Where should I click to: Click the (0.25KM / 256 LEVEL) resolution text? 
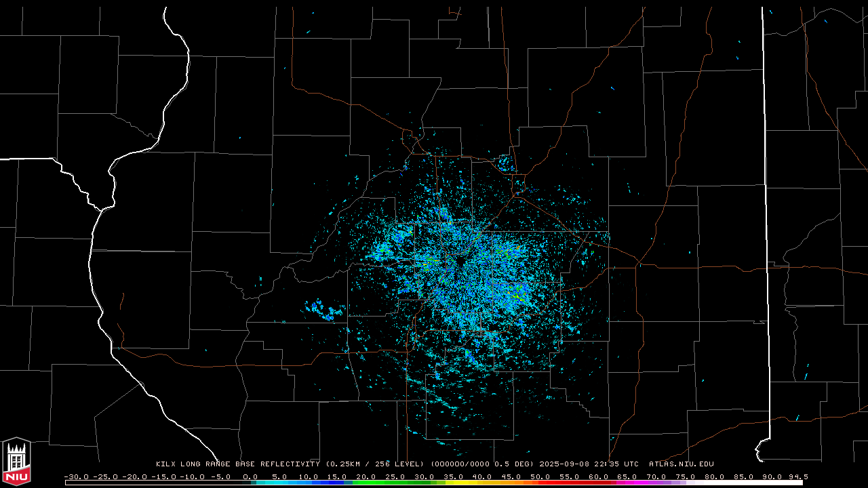pos(375,464)
